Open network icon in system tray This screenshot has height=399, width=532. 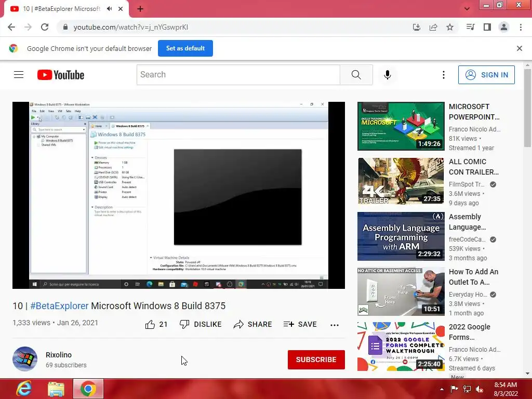tap(467, 389)
